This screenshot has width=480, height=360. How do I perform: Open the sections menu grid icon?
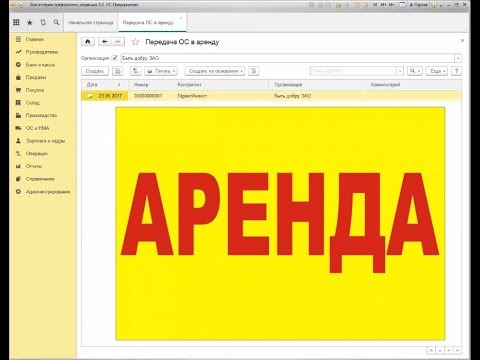click(16, 22)
